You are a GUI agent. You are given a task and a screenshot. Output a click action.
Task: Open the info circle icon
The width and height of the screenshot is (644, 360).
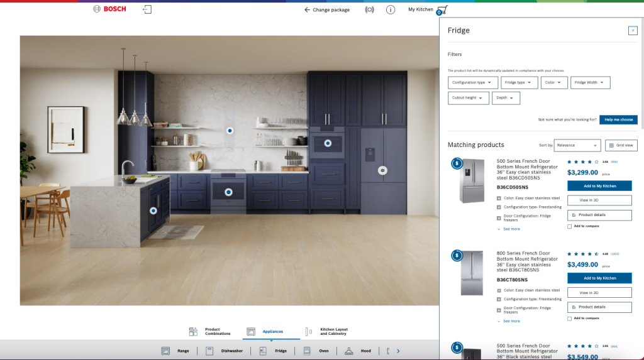tap(390, 9)
